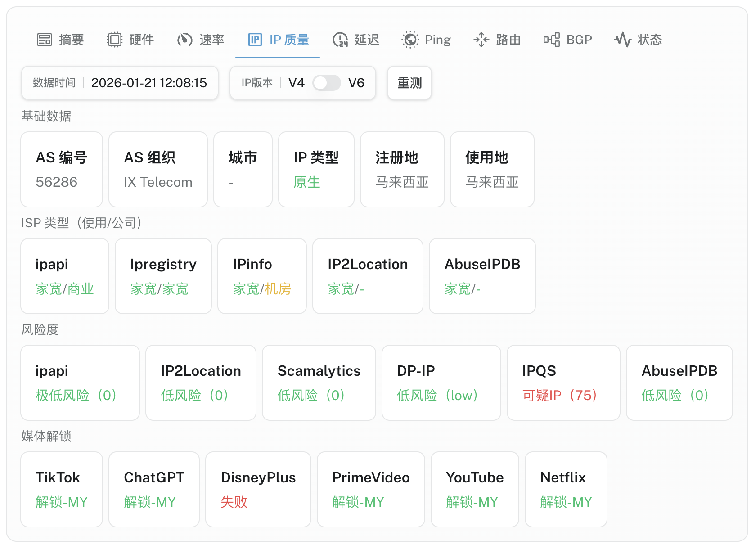This screenshot has width=756, height=549.
Task: Click the 数据时间 timestamp box
Action: click(x=120, y=83)
